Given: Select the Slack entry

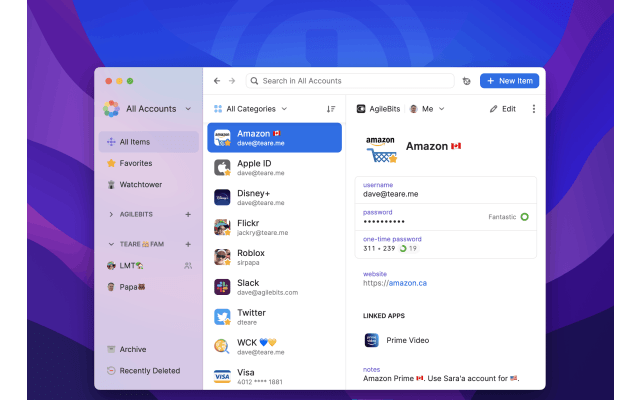Looking at the screenshot, I should coord(274,287).
